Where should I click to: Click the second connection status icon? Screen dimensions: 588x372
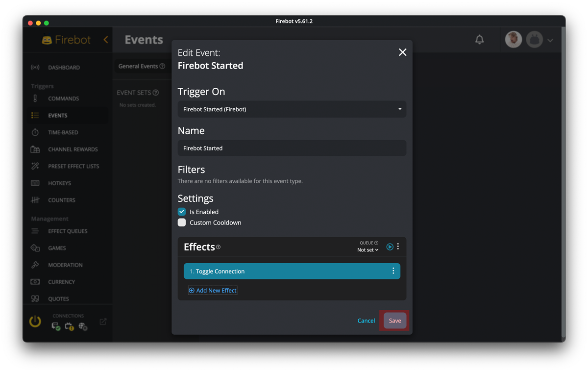(x=69, y=326)
